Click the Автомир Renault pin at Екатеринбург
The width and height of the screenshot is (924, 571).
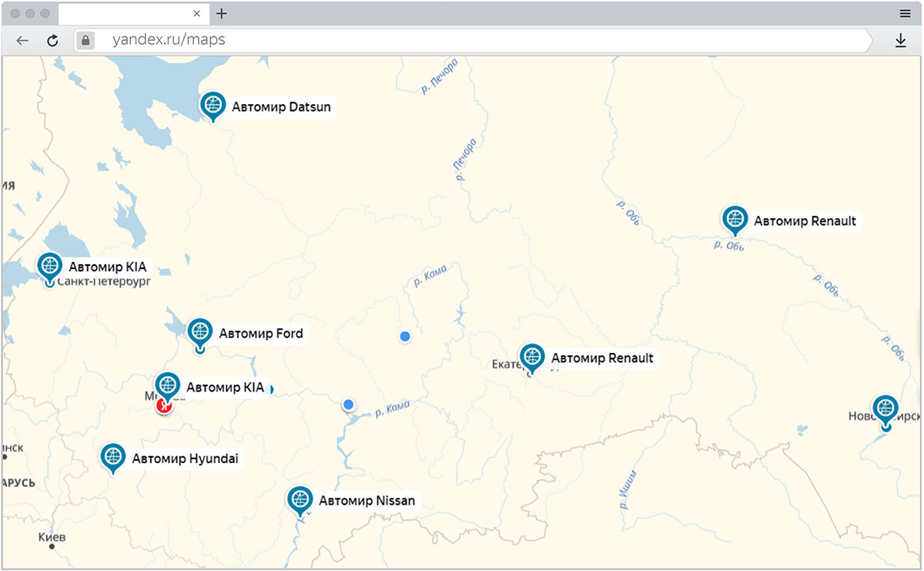pos(532,358)
